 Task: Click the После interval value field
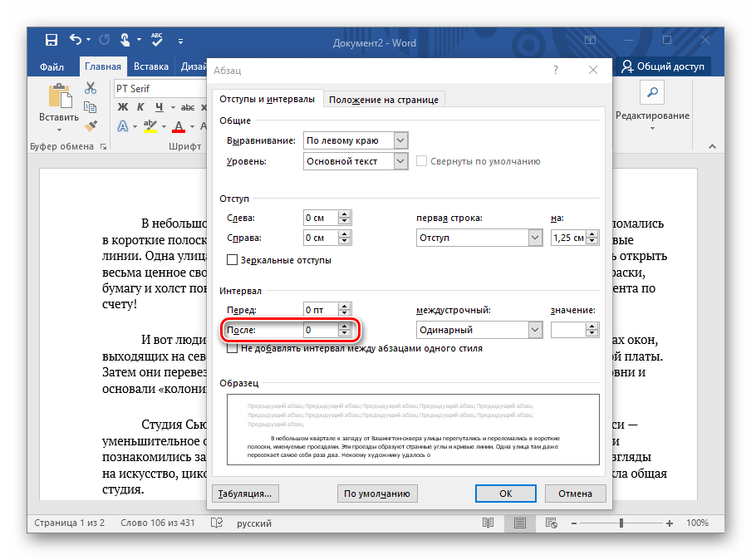tap(321, 330)
